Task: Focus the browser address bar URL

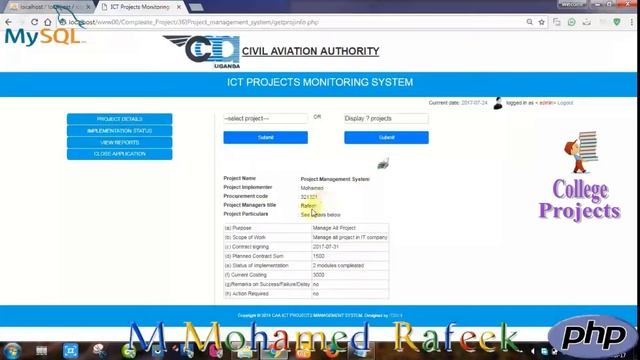Action: [x=193, y=22]
